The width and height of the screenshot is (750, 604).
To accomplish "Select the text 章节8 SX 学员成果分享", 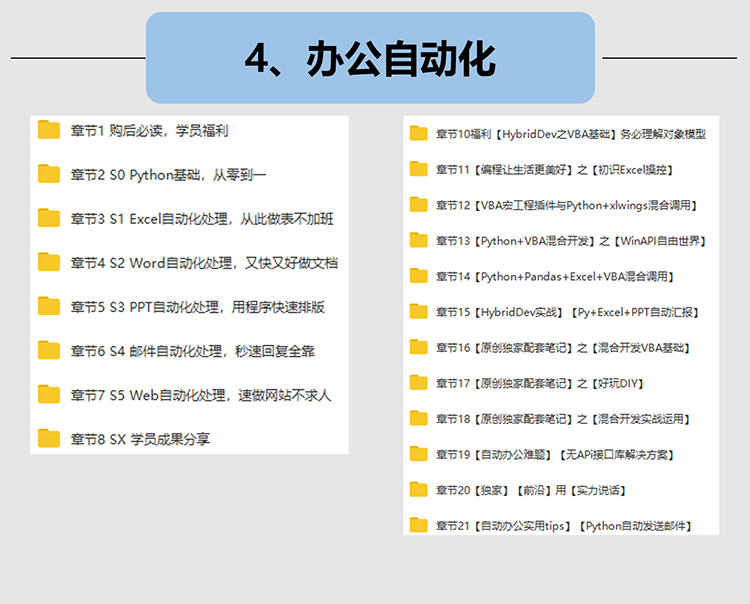I will click(141, 439).
